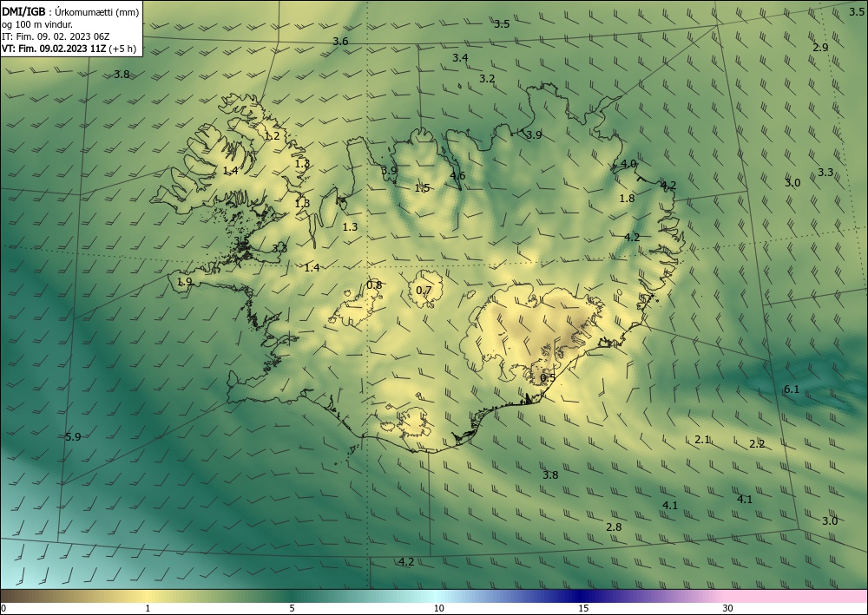The image size is (868, 615).
Task: Click the 5.9 value in the southwest sea
Action: (x=73, y=436)
